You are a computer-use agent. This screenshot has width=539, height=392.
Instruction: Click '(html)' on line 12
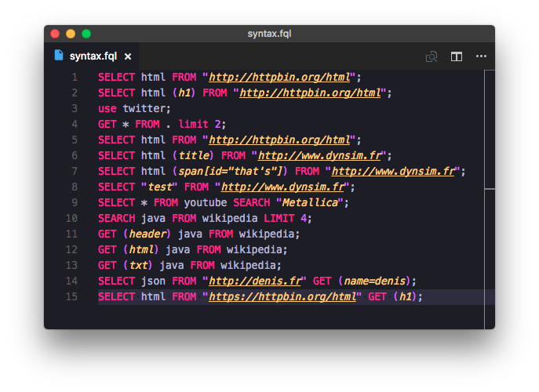coord(141,250)
